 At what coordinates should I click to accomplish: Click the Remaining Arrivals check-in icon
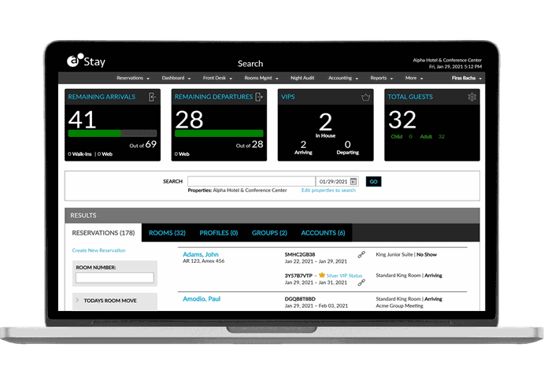(x=152, y=97)
